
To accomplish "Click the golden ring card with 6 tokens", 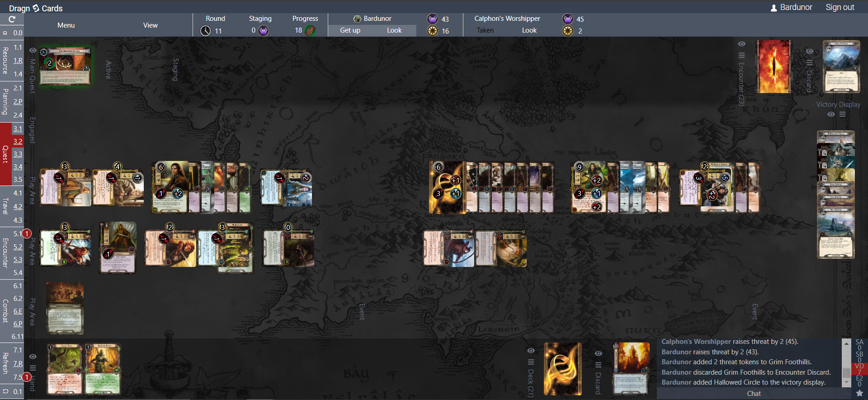I will tap(448, 187).
